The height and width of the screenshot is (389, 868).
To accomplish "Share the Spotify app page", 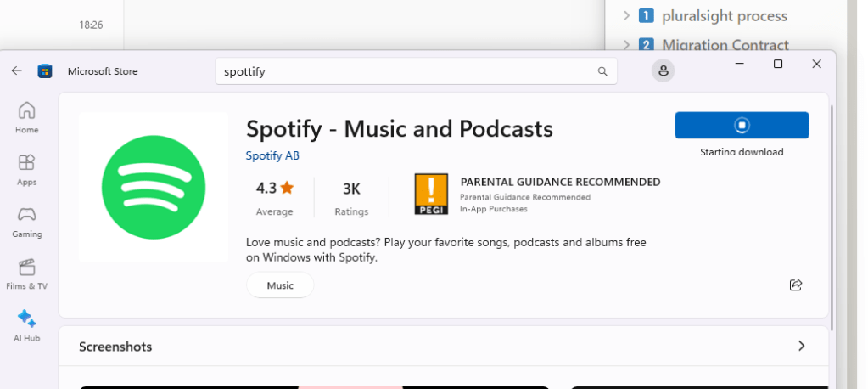I will click(796, 285).
